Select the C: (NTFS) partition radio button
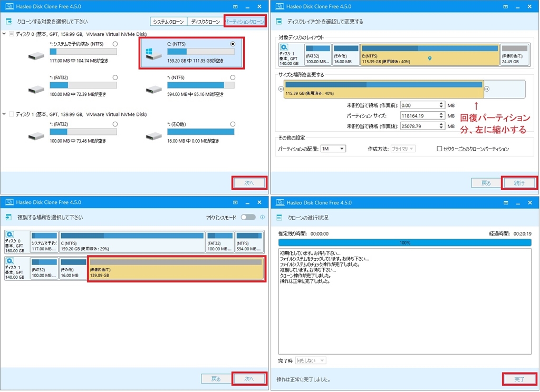 tap(233, 44)
